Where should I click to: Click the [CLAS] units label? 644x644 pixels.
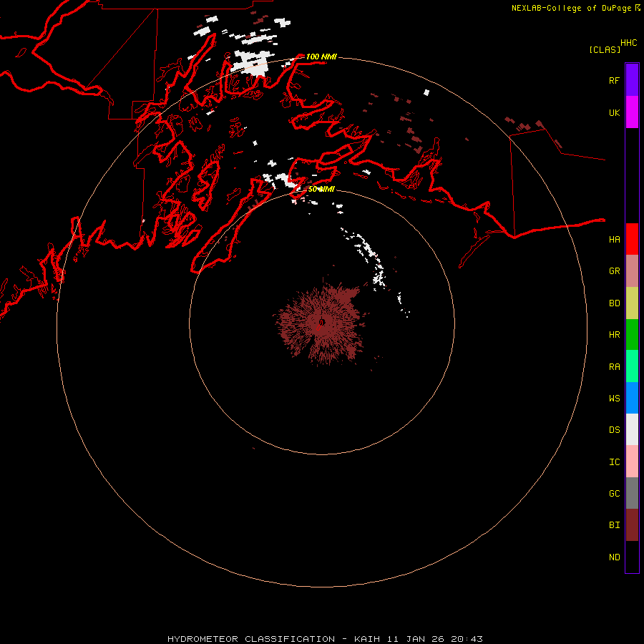tap(605, 49)
